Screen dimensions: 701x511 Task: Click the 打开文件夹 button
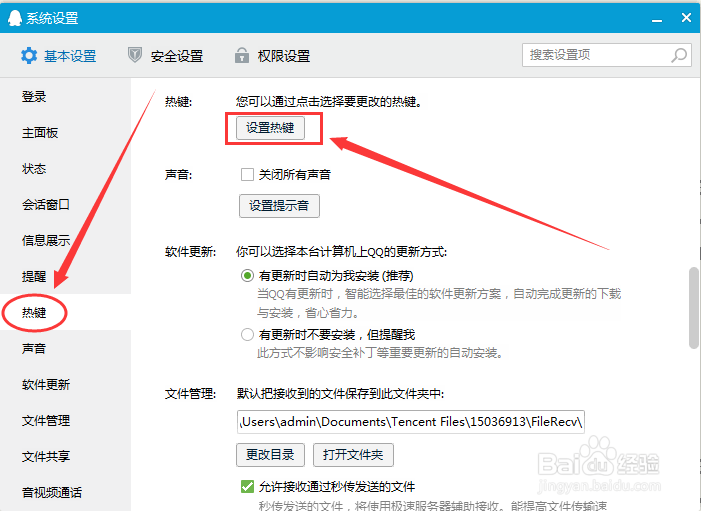tap(353, 455)
